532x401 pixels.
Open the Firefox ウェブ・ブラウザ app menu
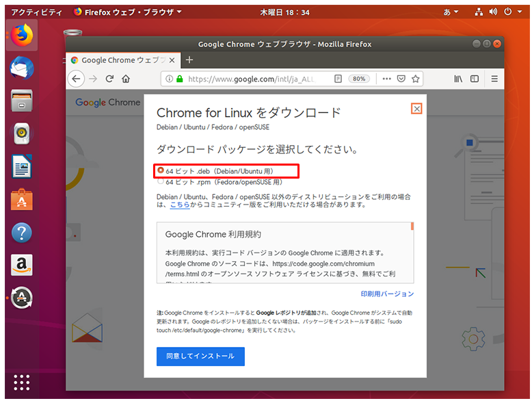128,12
